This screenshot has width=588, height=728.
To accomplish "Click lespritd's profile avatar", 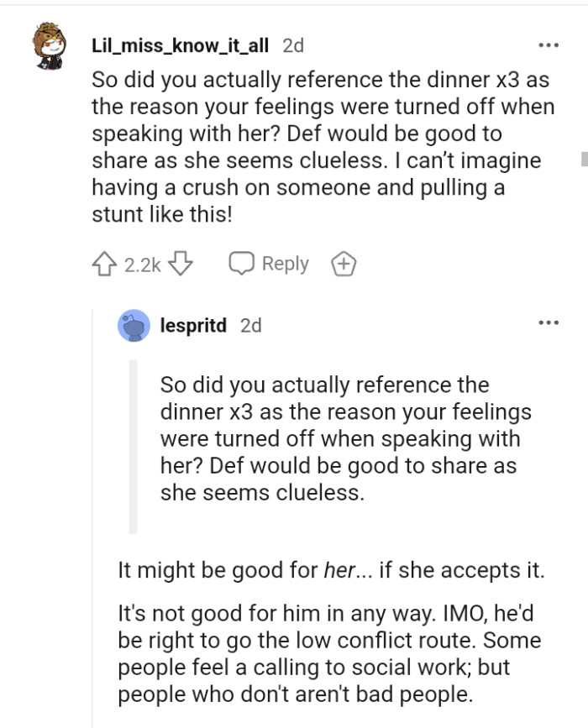I will pyautogui.click(x=134, y=325).
